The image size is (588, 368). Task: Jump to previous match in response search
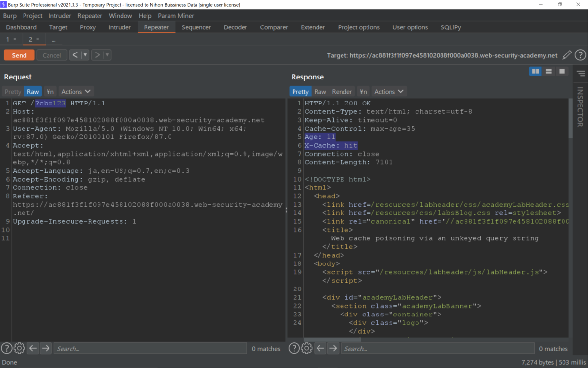[320, 348]
